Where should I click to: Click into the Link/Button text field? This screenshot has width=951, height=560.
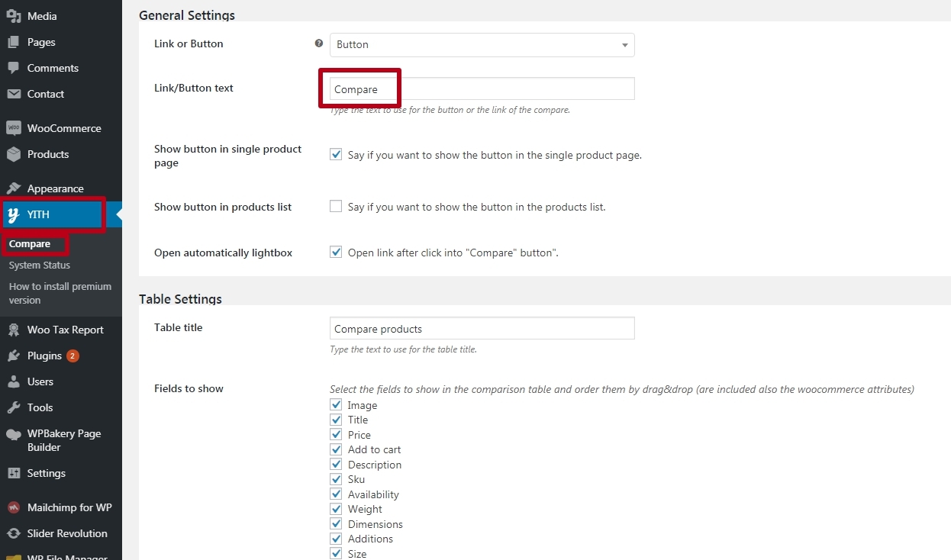[482, 89]
